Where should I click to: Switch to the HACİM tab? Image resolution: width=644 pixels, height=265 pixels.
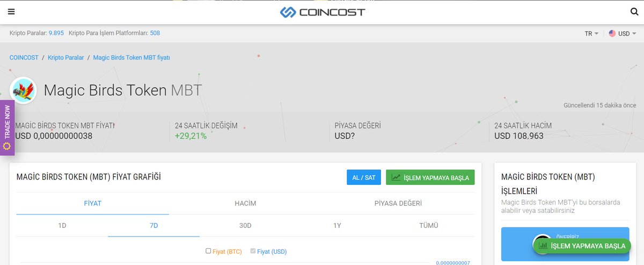[x=245, y=203]
